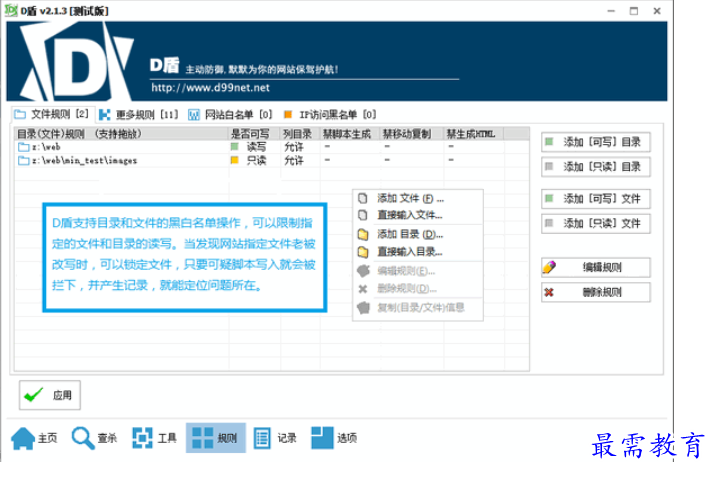Viewport: 713px width, 477px height.
Task: Click 添加 [只读] 目录 button
Action: 596,167
